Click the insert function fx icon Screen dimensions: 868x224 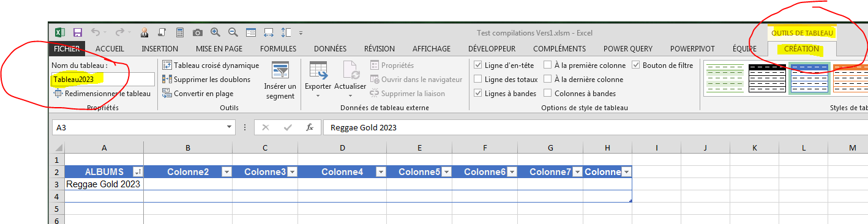[310, 127]
